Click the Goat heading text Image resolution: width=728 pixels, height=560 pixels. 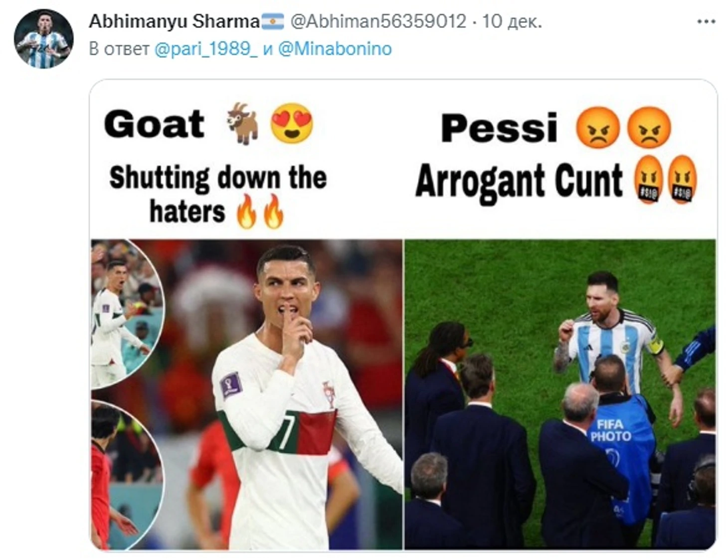click(154, 124)
